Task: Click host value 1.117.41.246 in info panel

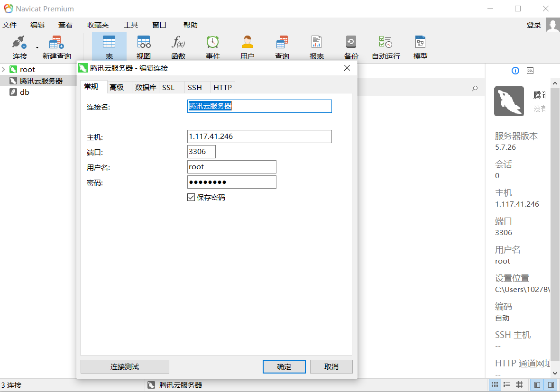Action: click(517, 204)
